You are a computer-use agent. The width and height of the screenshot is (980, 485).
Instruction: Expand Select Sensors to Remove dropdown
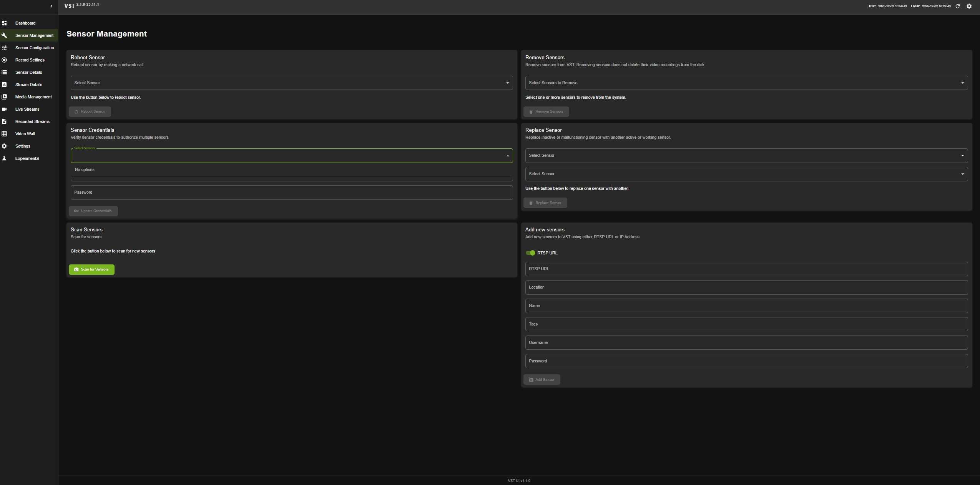click(746, 83)
